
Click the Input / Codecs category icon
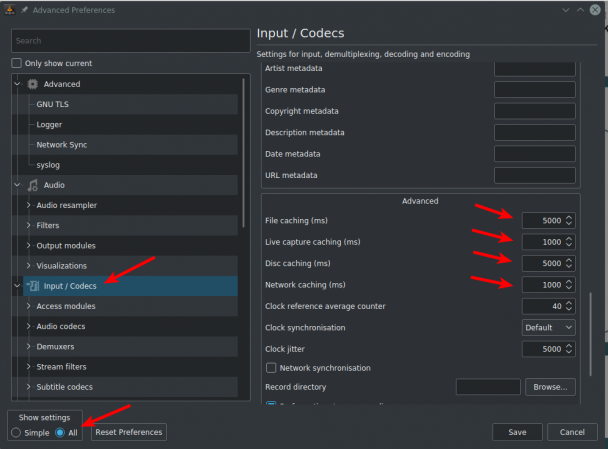click(33, 286)
